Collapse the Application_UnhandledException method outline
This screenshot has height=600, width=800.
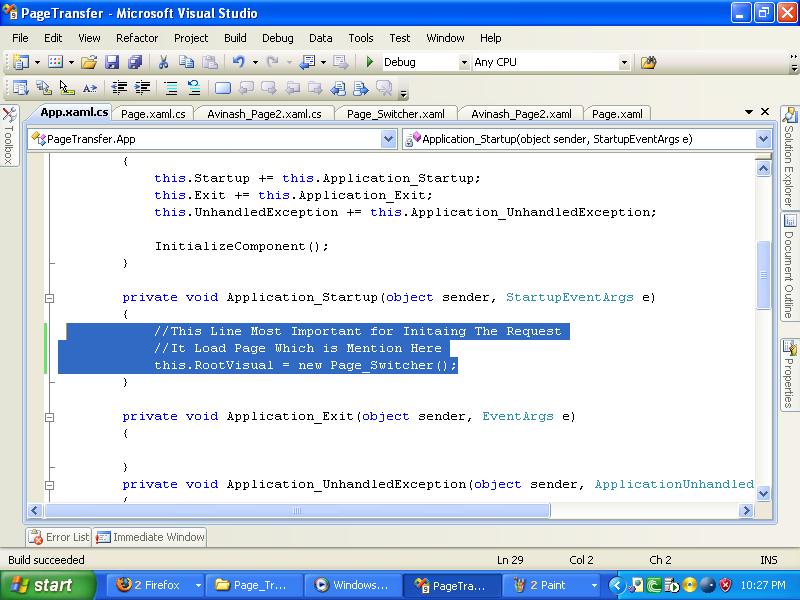[x=49, y=485]
